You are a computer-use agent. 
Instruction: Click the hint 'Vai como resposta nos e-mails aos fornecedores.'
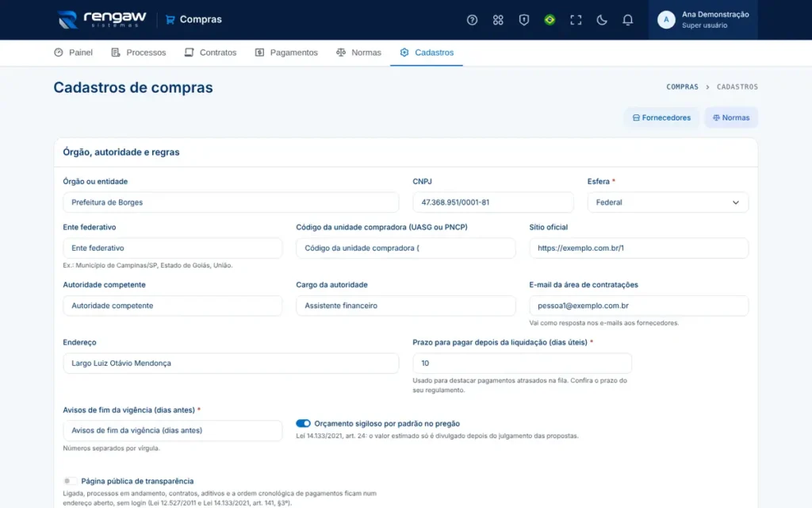[603, 323]
